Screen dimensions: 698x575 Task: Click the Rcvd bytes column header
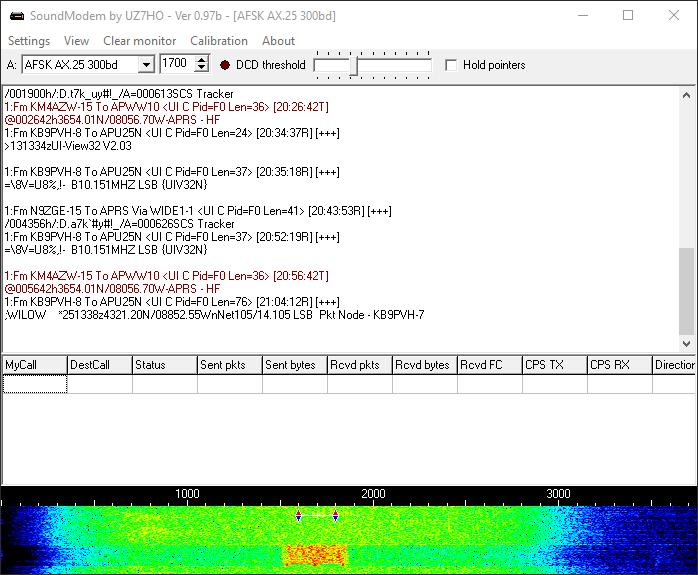(425, 365)
